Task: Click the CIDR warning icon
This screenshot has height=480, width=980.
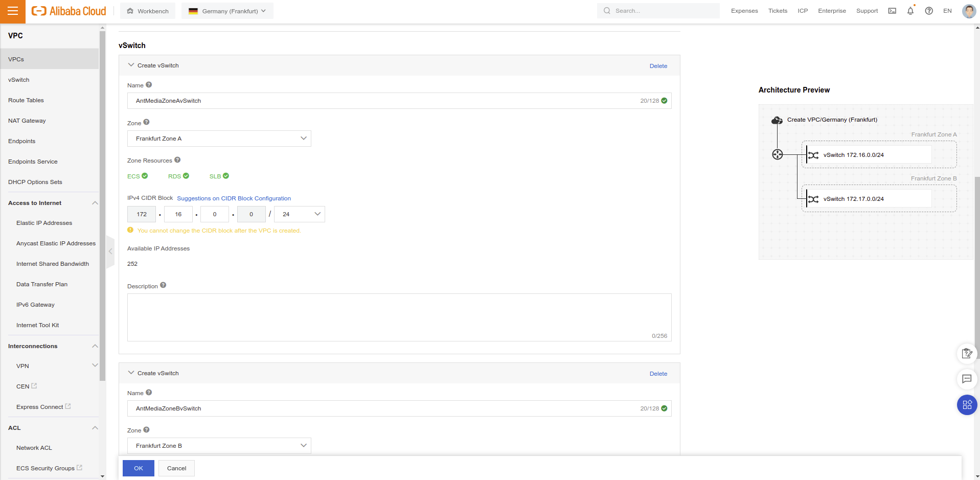Action: tap(130, 230)
